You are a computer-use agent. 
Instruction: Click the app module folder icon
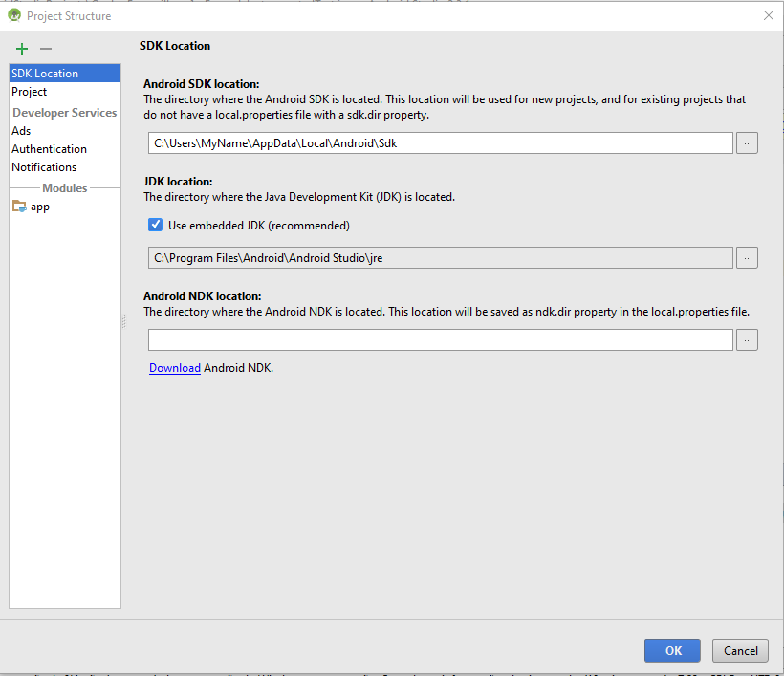click(x=19, y=207)
